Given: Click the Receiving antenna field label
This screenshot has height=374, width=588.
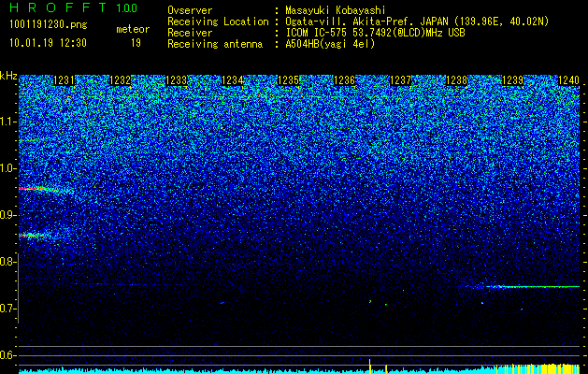Looking at the screenshot, I should [215, 44].
